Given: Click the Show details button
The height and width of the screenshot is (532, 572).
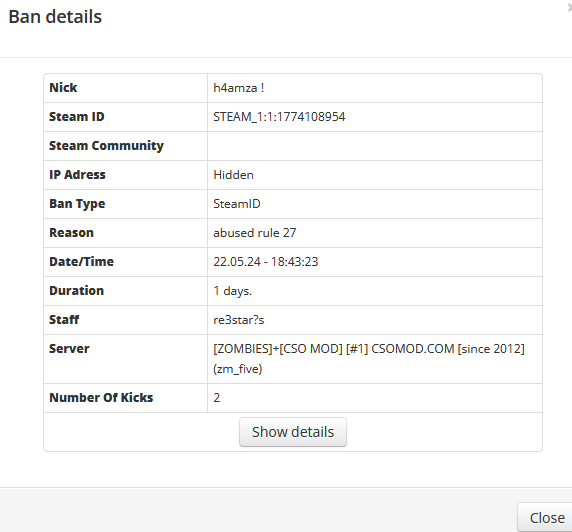Looking at the screenshot, I should pos(293,432).
